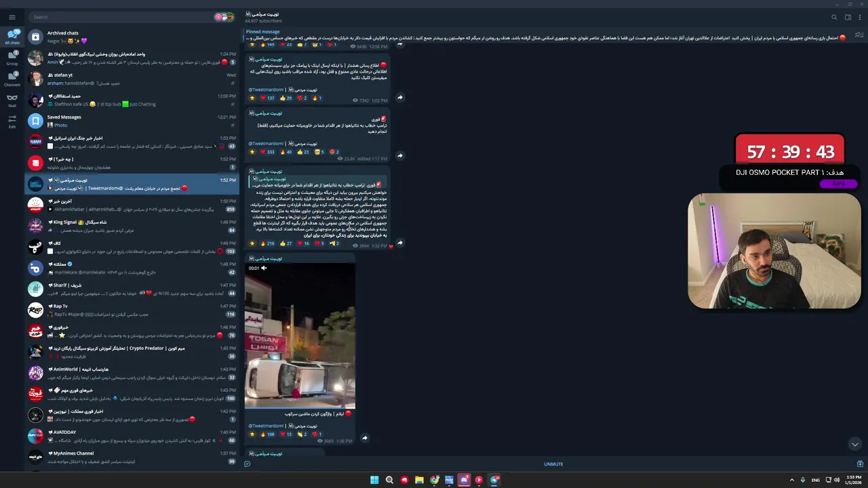Viewport: 868px width, 488px height.
Task: Open the AVATODAY channel chat
Action: tap(132, 436)
